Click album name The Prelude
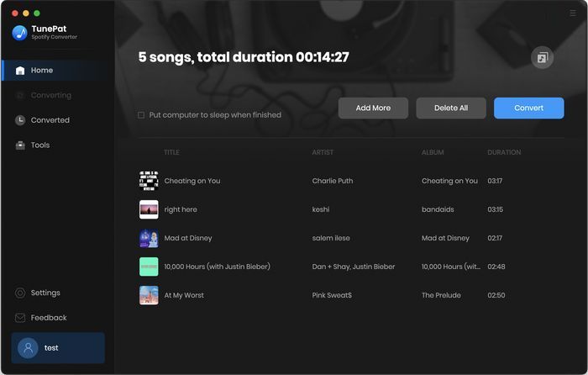This screenshot has height=375, width=588. pos(441,295)
